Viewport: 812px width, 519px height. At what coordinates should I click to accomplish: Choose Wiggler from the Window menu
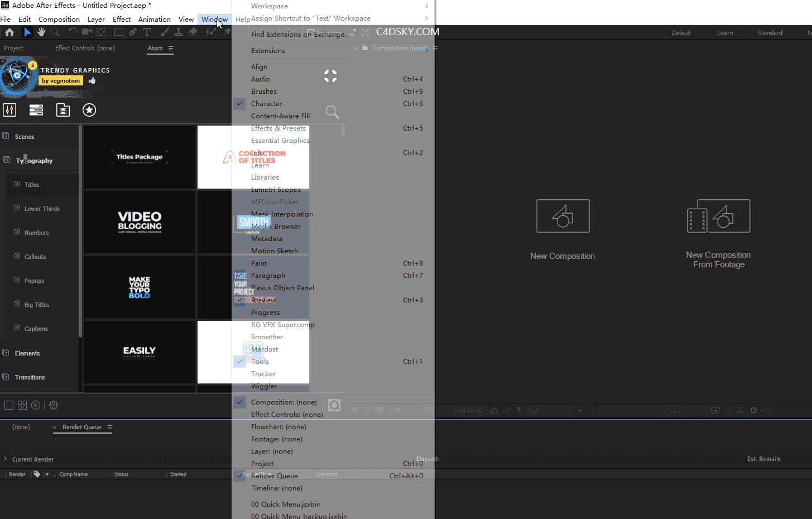pos(333,386)
